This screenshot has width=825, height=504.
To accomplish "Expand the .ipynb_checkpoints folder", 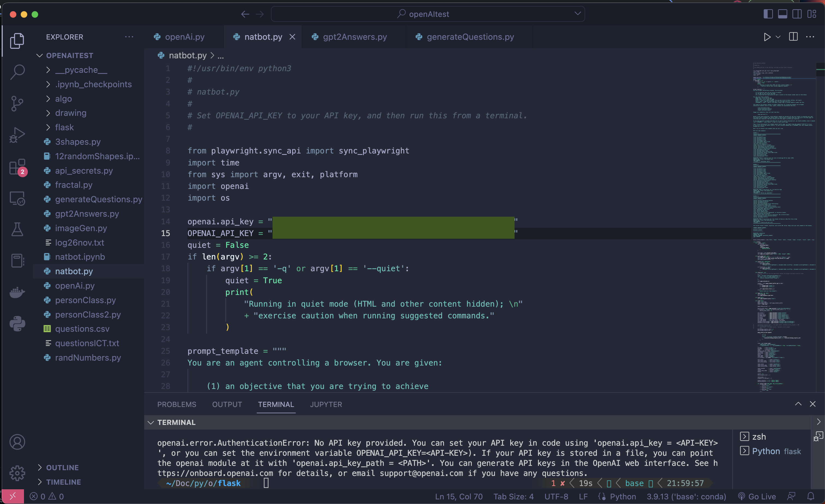I will click(89, 84).
